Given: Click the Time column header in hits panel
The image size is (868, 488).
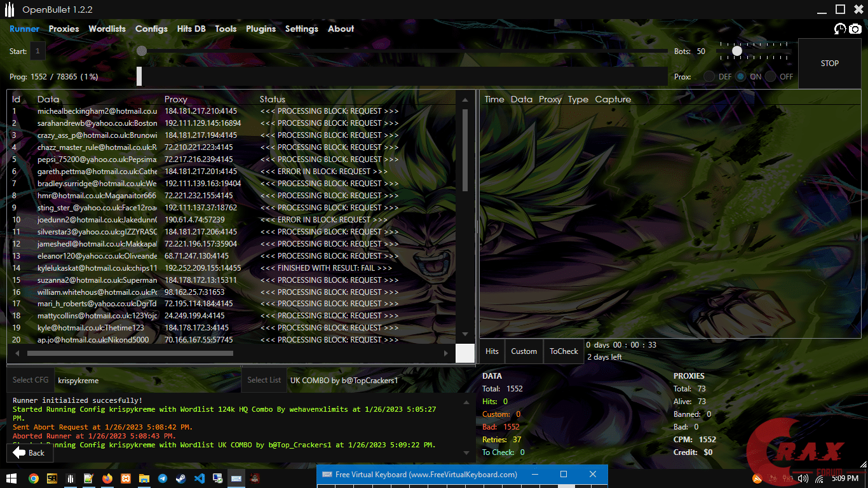Looking at the screenshot, I should coord(494,99).
